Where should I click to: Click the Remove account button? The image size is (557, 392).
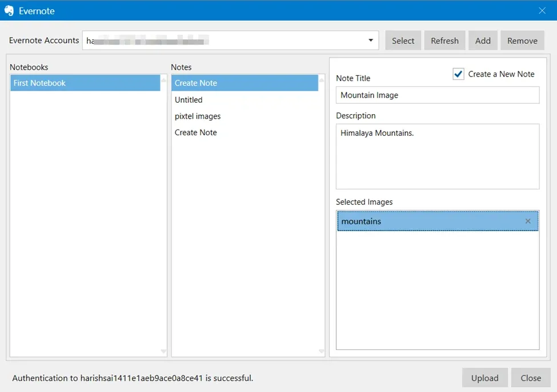click(522, 41)
